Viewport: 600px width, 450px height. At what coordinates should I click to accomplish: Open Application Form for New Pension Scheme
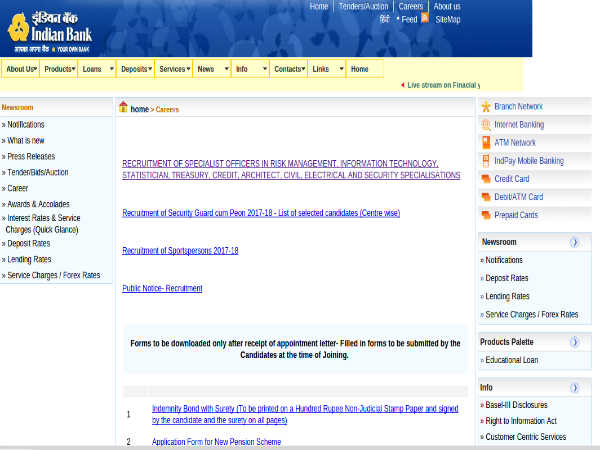pos(217,442)
